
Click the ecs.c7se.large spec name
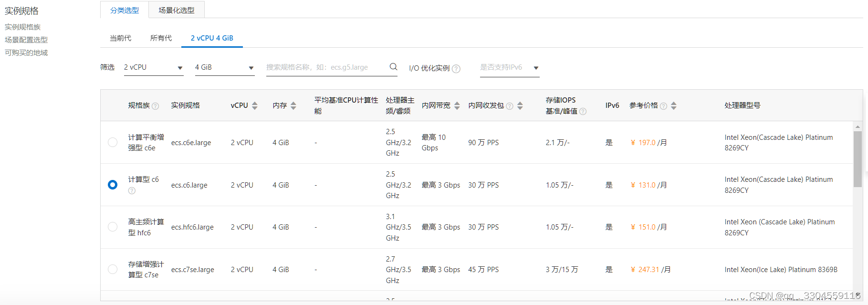192,269
